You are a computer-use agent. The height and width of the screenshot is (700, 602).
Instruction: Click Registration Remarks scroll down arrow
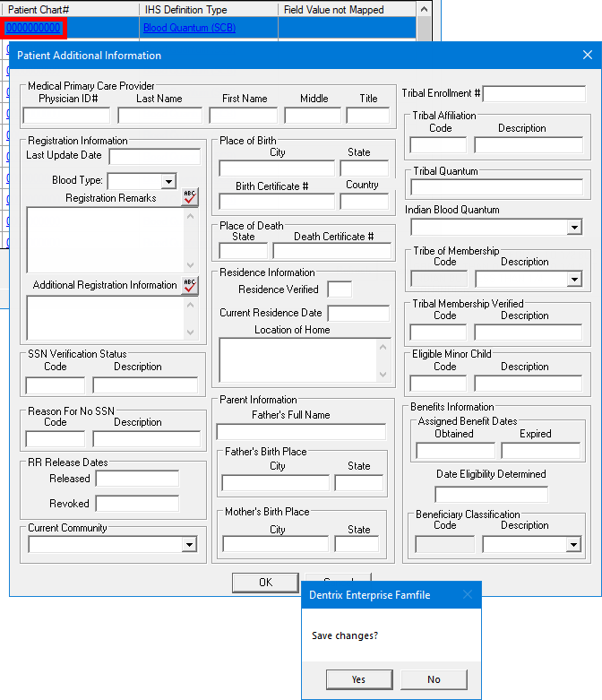point(191,265)
